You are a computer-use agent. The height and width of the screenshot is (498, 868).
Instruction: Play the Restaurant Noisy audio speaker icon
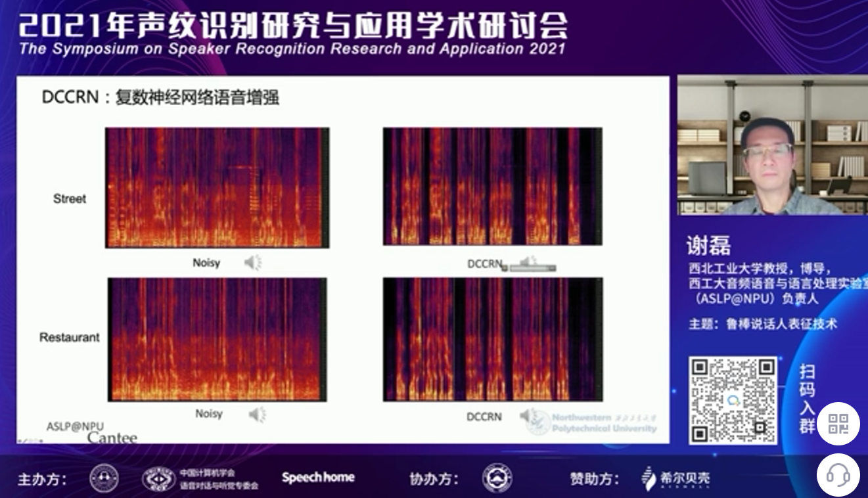coord(257,414)
